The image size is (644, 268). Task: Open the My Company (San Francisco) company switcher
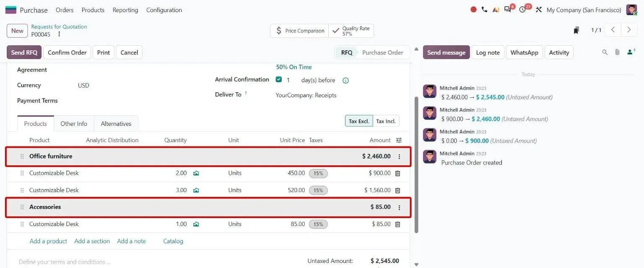coord(584,10)
